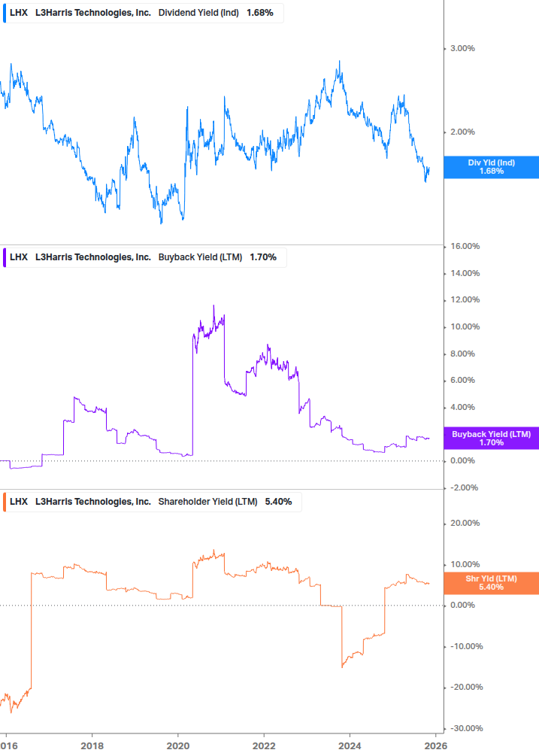Click the 12.00% tick on buyback yield axis

click(465, 300)
